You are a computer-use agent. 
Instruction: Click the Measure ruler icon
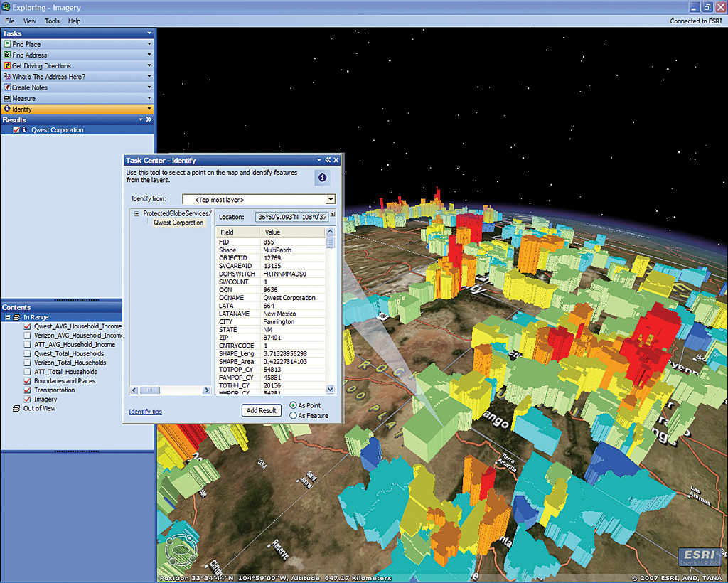(x=7, y=98)
